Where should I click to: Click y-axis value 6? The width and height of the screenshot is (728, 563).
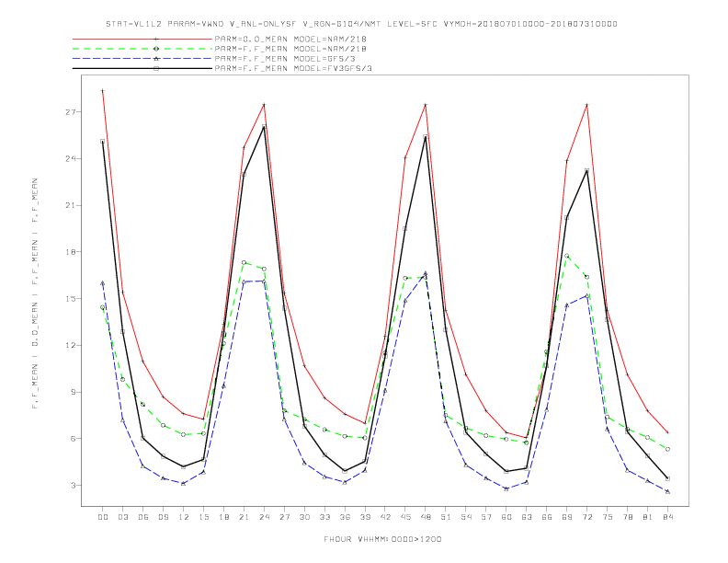[x=73, y=439]
